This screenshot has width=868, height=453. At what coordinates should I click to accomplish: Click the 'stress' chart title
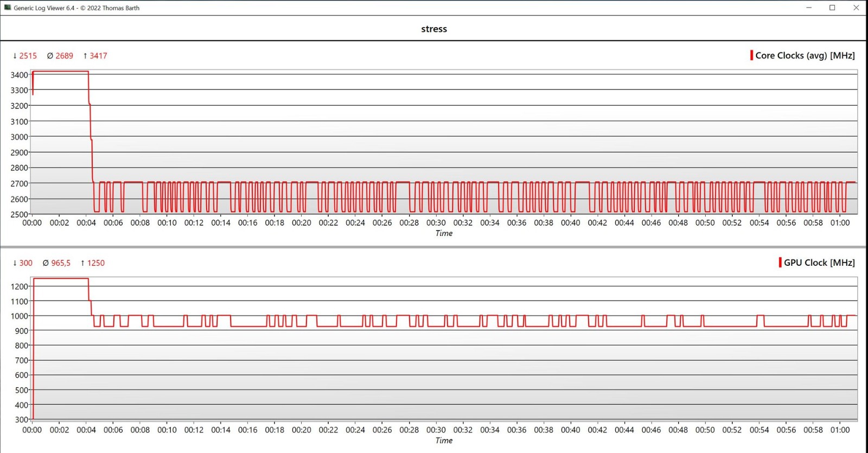pos(434,29)
